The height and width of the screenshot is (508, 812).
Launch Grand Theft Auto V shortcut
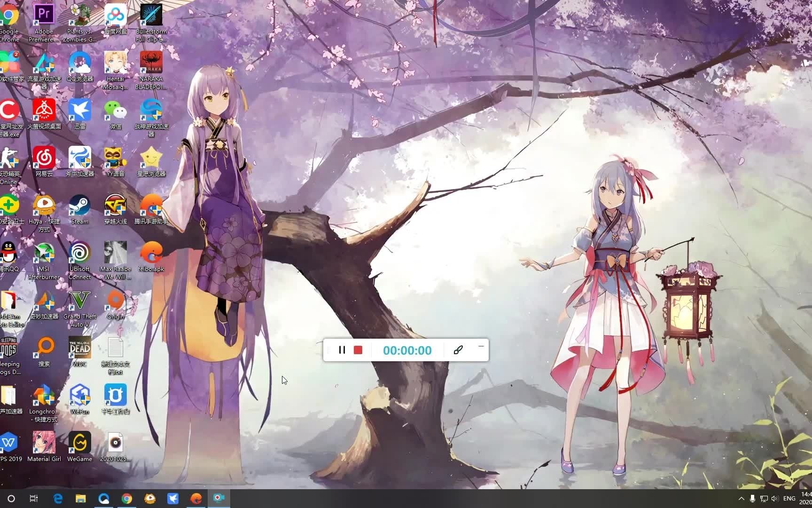coord(80,308)
